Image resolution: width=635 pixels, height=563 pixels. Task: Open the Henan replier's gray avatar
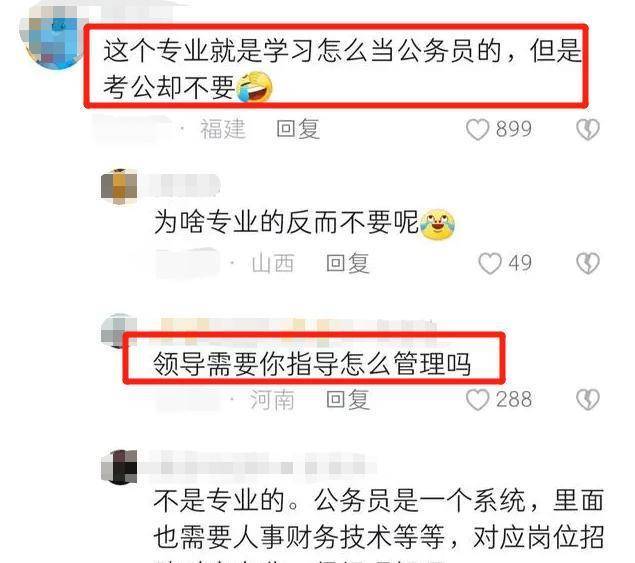click(117, 330)
